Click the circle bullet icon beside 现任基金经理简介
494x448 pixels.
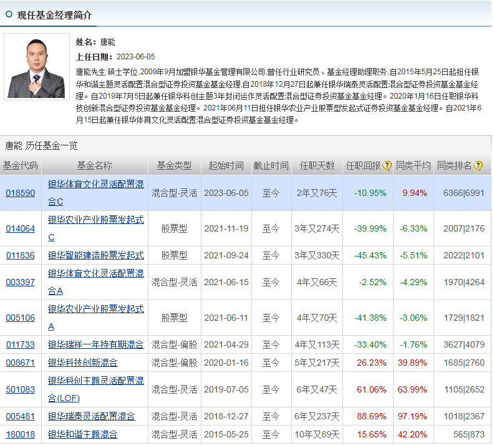9,14
